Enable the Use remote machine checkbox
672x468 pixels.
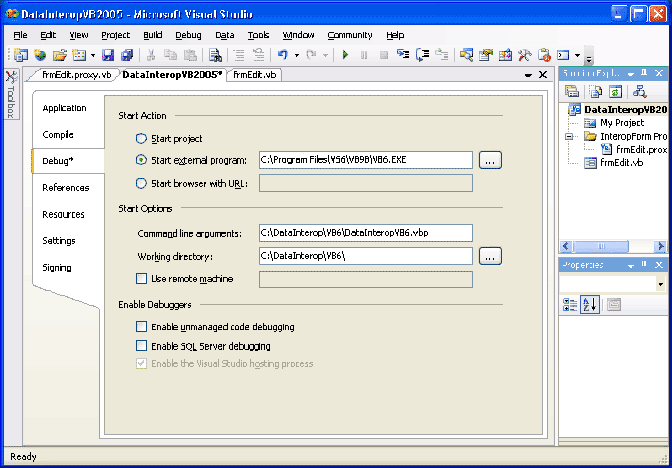click(x=141, y=279)
